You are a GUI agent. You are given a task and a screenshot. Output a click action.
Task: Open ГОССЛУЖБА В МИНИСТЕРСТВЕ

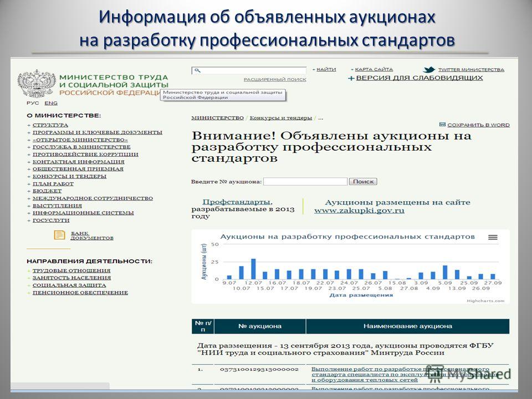coord(81,147)
